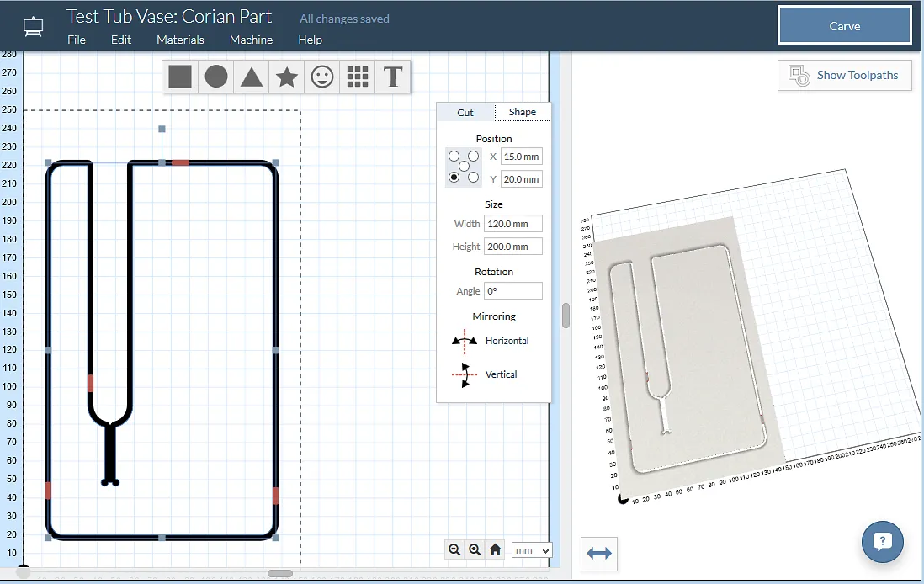Screen dimensions: 924x584
Task: Select the star shape tool
Action: [287, 77]
